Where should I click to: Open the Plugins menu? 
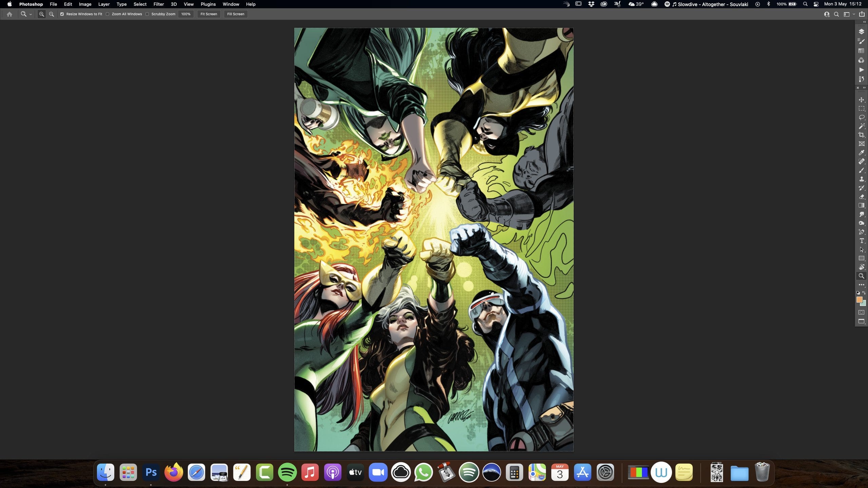click(208, 4)
